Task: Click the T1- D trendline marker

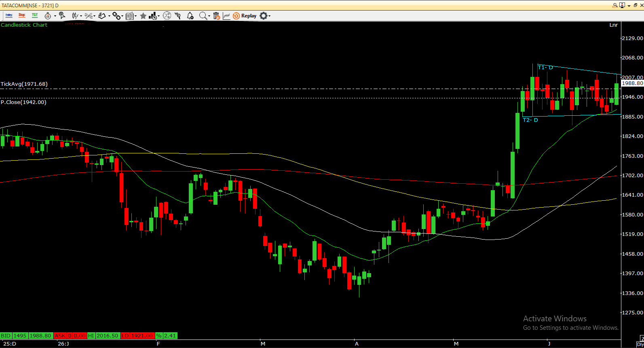Action: click(545, 67)
